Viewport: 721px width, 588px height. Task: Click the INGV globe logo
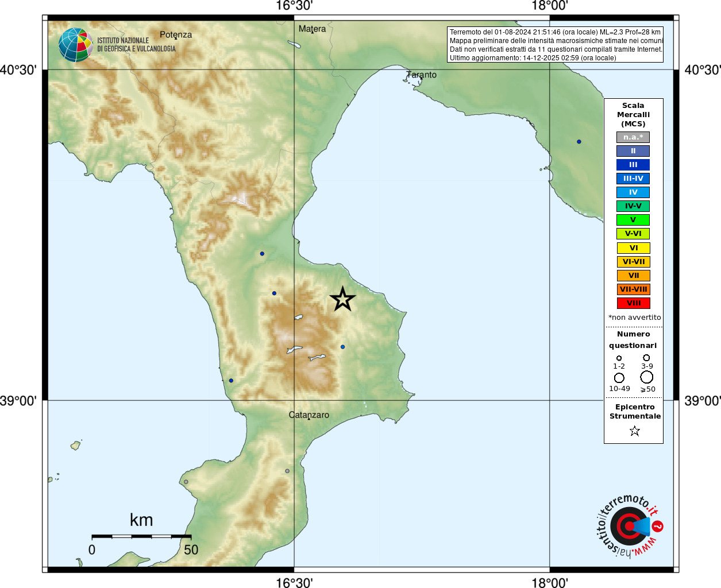click(x=75, y=45)
